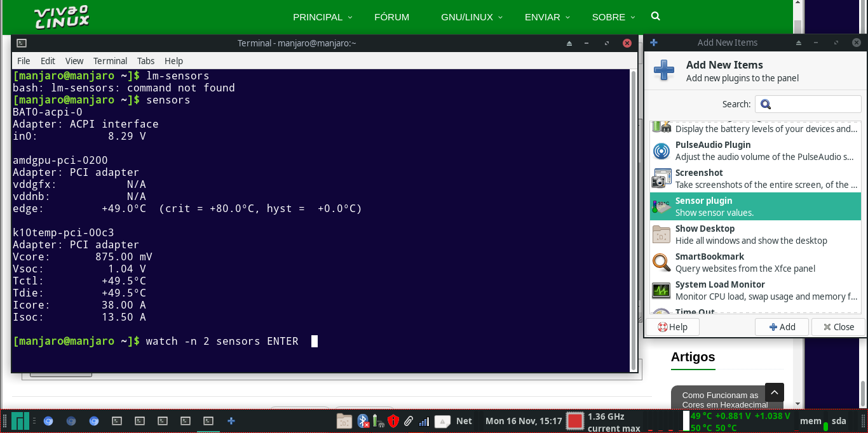This screenshot has height=433, width=868.
Task: Click the paperclip clipboard tray icon
Action: 409,421
